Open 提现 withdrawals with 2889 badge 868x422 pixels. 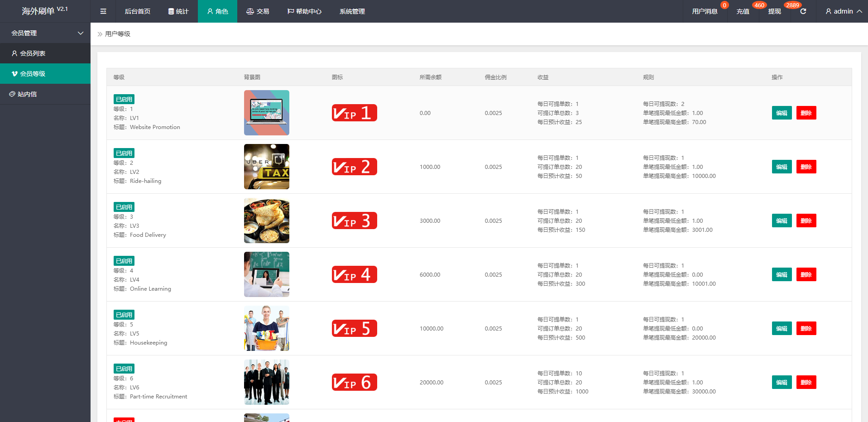[774, 11]
